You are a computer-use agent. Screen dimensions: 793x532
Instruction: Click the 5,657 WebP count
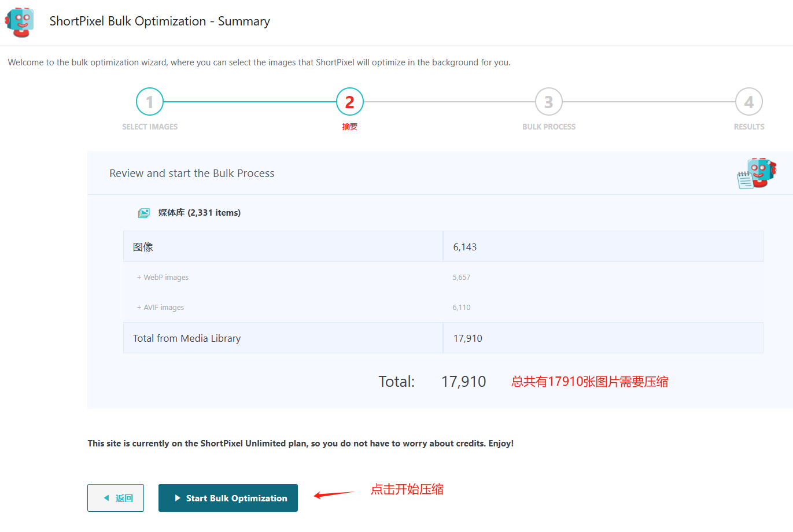(462, 277)
